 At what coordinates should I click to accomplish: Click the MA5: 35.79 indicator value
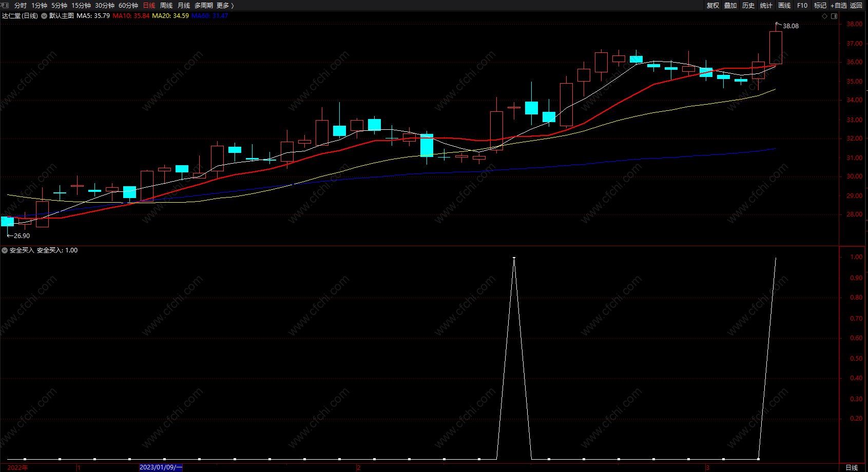click(x=93, y=16)
